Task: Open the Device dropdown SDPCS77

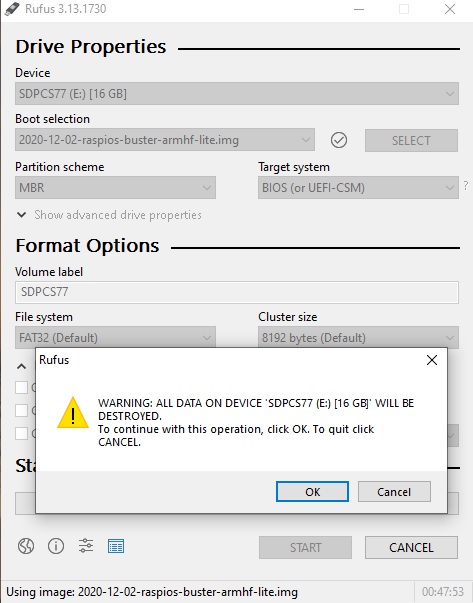Action: (x=237, y=93)
